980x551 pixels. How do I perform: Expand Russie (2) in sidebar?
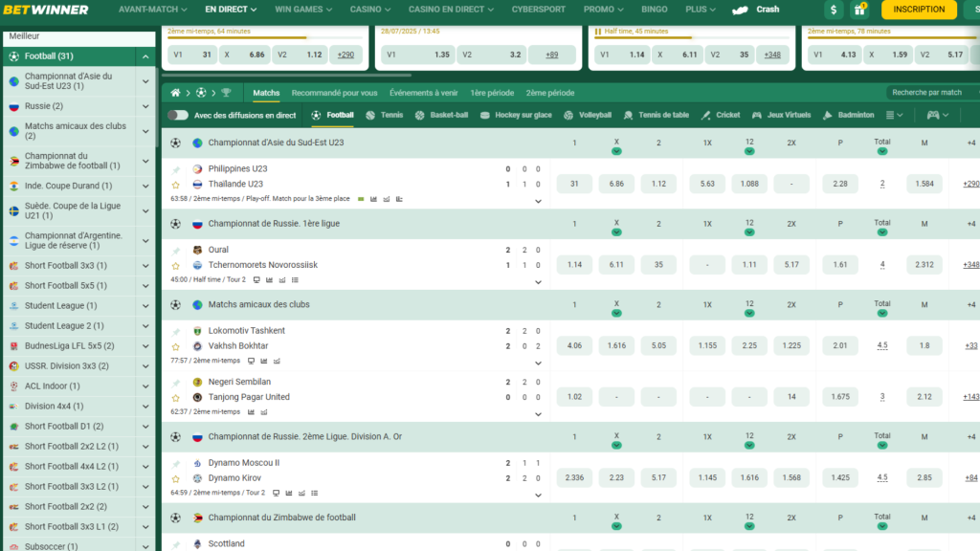(x=145, y=106)
